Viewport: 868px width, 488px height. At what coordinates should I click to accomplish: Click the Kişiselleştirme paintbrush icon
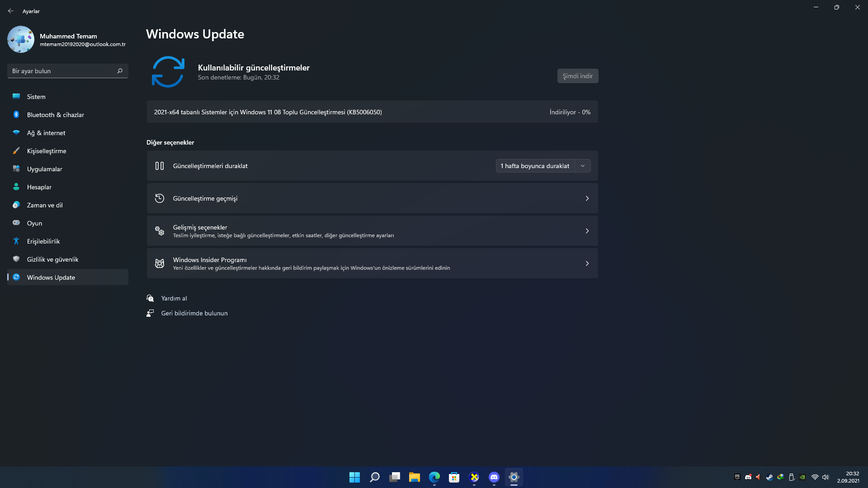16,151
